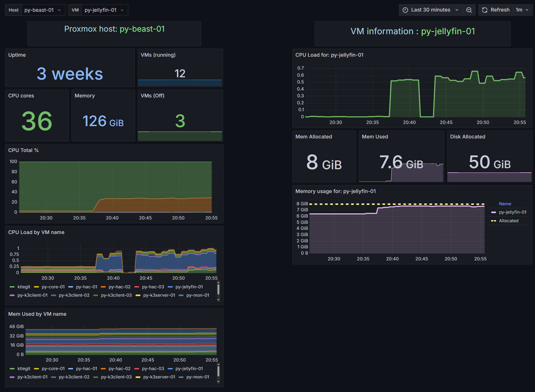Click scroll-up arrow in Mem Used legend
The width and height of the screenshot is (535, 392).
click(x=218, y=364)
